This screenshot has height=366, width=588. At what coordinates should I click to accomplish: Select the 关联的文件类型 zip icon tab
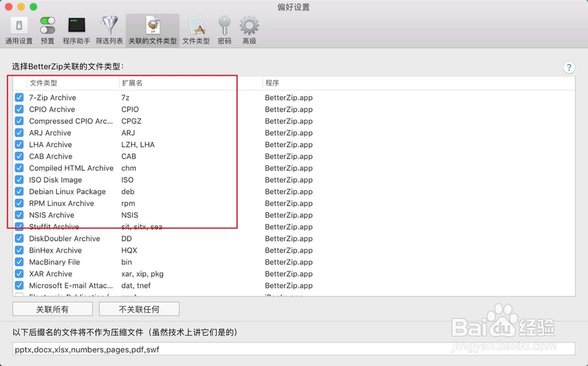(x=153, y=31)
